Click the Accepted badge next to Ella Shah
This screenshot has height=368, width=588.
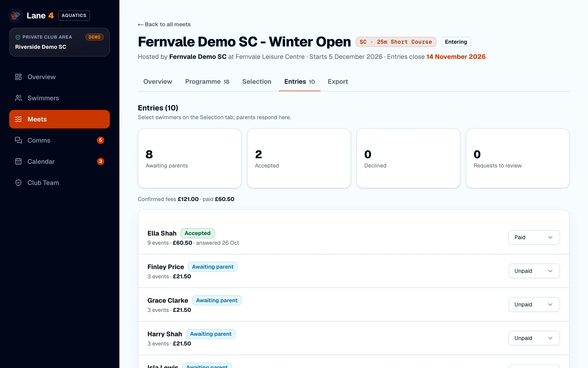(198, 233)
